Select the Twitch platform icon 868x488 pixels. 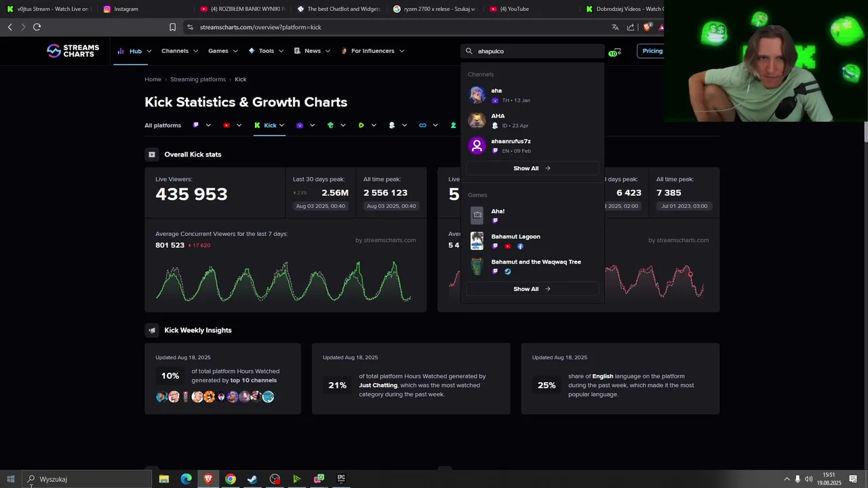(x=196, y=125)
